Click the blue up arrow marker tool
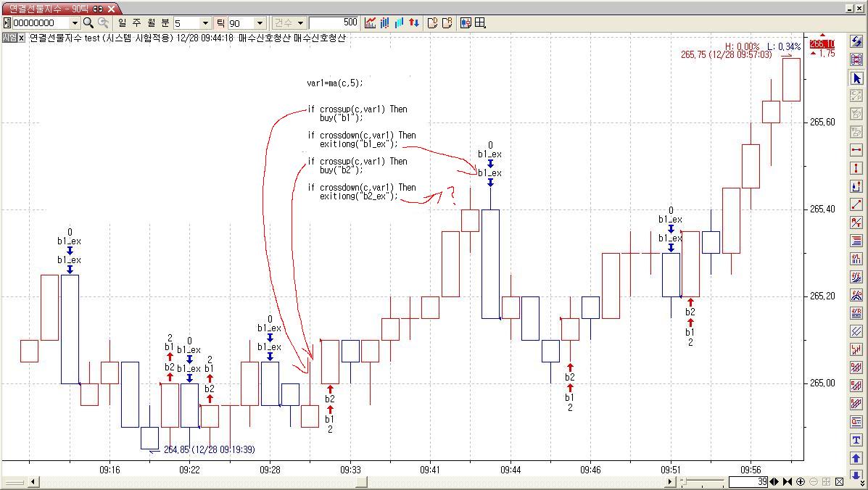868x490 pixels. [856, 458]
